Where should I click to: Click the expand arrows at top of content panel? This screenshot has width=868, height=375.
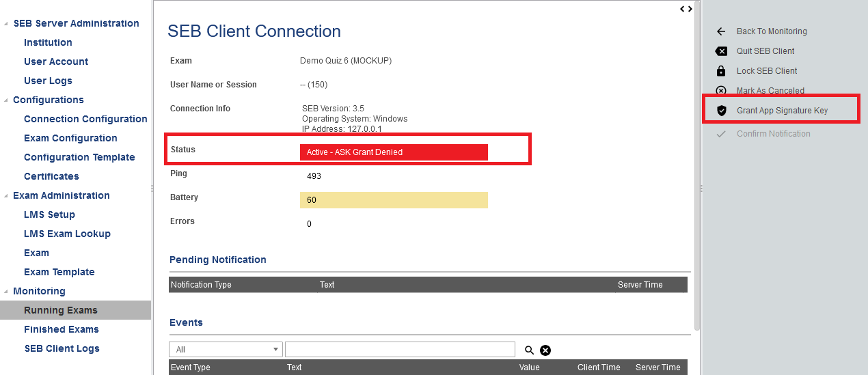point(686,9)
